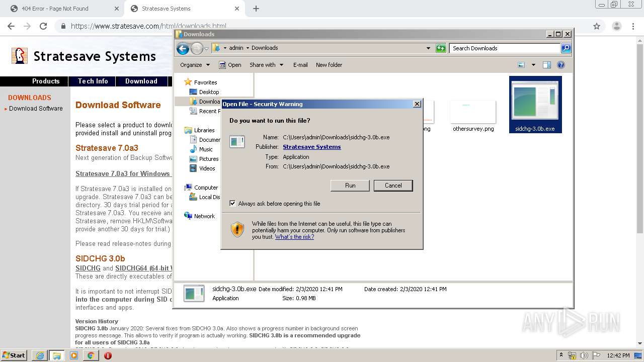The width and height of the screenshot is (644, 362).
Task: Select Pictures library in navigation pane
Action: pyautogui.click(x=204, y=159)
